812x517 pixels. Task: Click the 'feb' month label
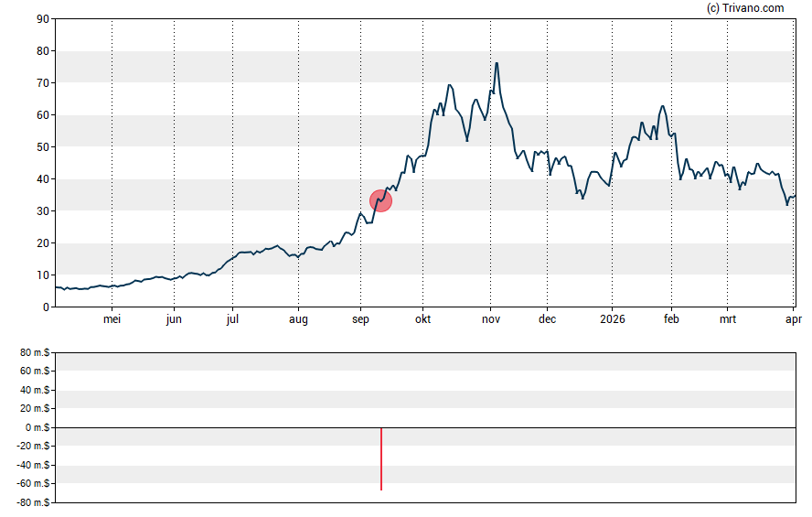click(x=671, y=319)
